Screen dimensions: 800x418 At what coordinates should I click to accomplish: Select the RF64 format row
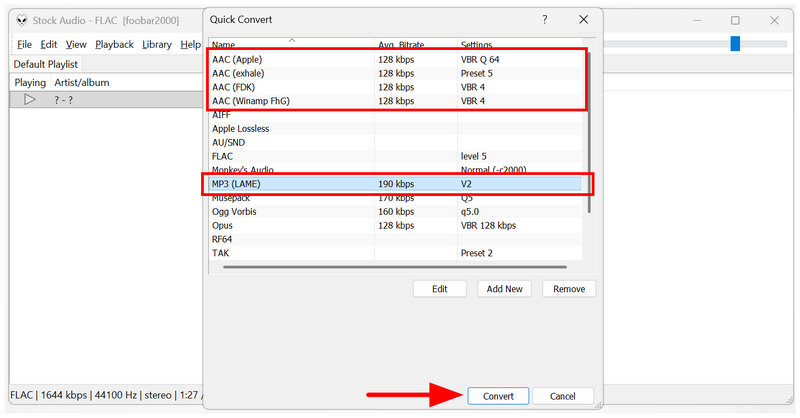coord(395,239)
